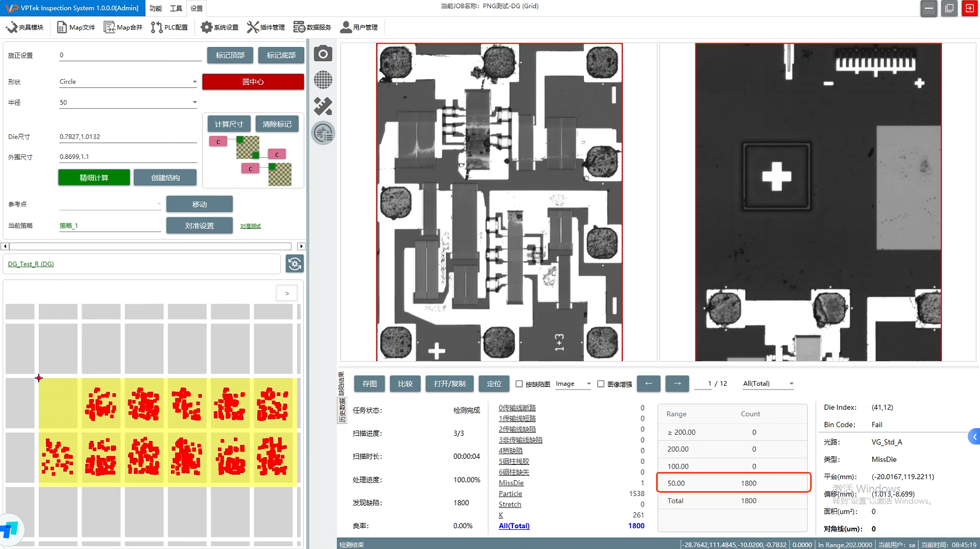
Task: Click the scrollbar's right arrow
Action: [301, 246]
